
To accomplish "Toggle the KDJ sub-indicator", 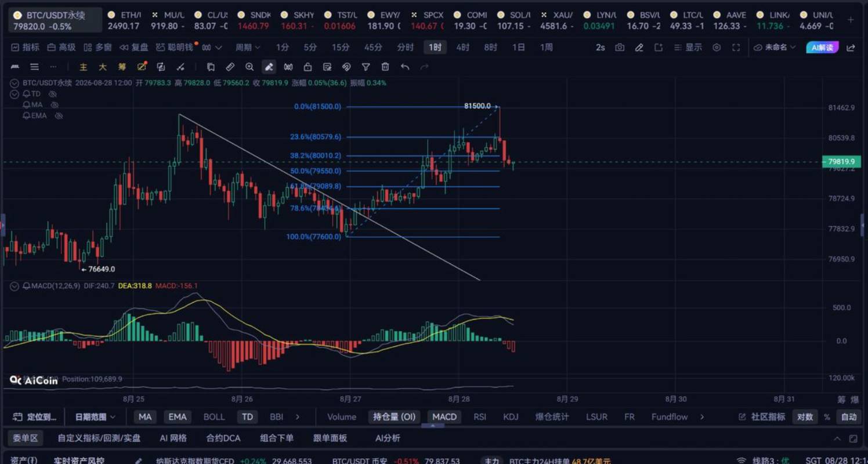I will click(511, 417).
